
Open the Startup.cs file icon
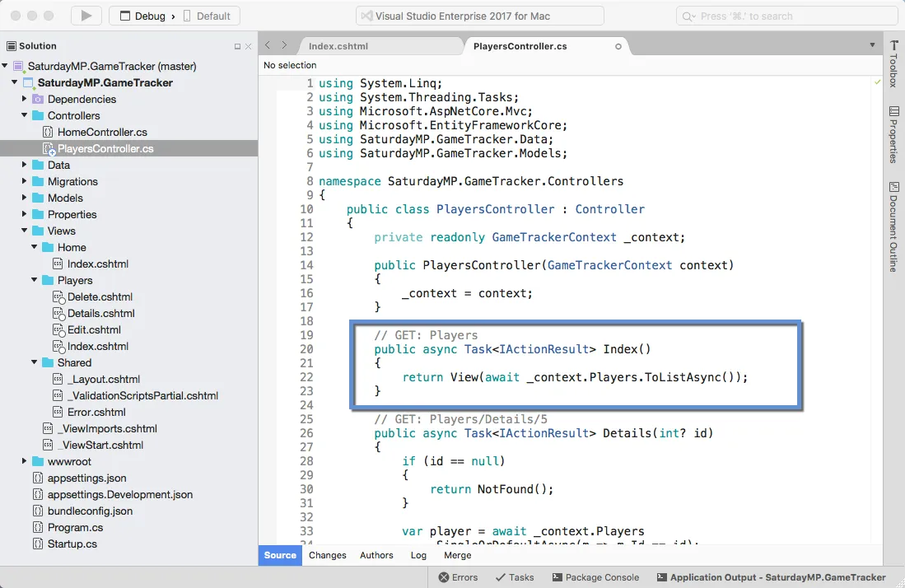click(x=38, y=544)
